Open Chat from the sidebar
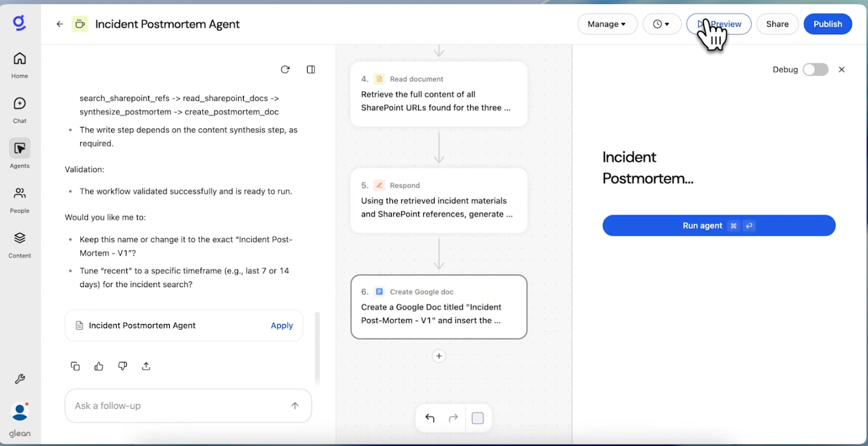 click(x=20, y=110)
